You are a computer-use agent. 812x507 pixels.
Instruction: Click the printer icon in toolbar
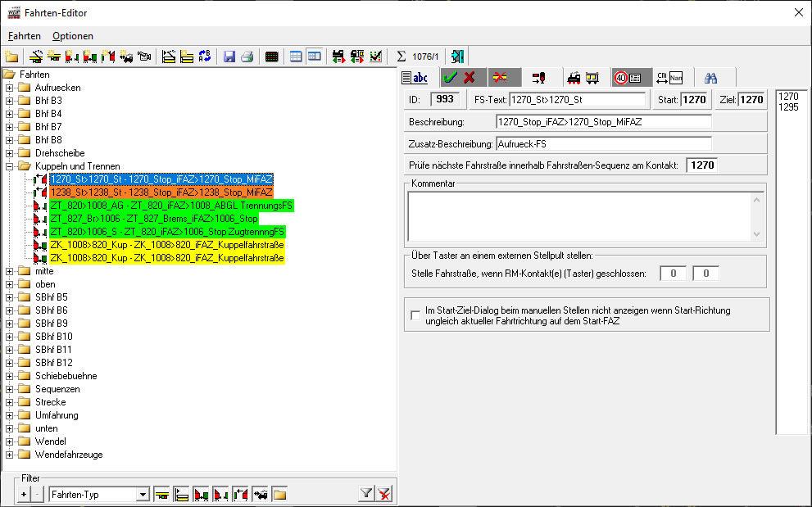click(x=247, y=57)
